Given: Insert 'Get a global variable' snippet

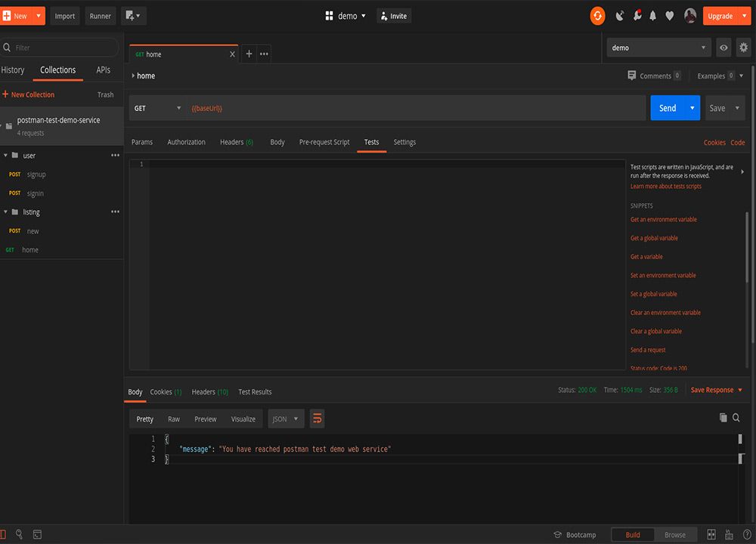Looking at the screenshot, I should [x=654, y=238].
